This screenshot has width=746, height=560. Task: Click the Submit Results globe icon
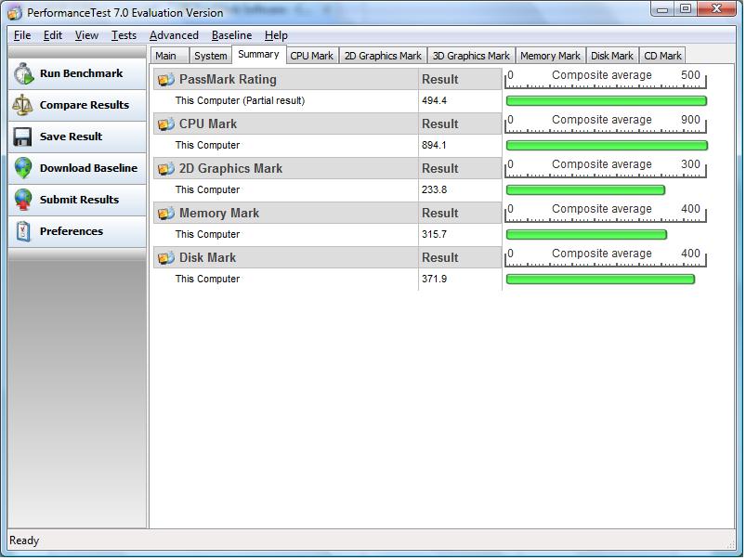tap(23, 200)
